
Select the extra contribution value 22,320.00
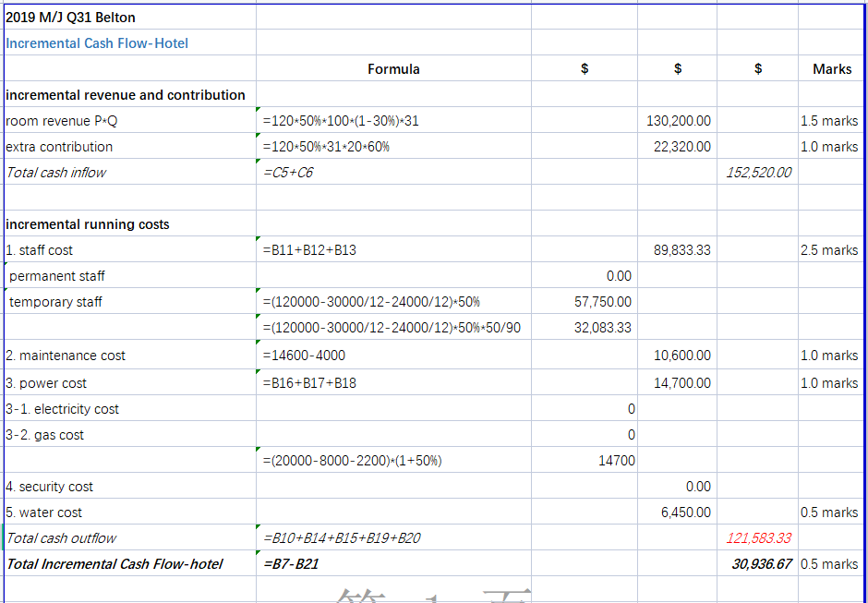[682, 147]
